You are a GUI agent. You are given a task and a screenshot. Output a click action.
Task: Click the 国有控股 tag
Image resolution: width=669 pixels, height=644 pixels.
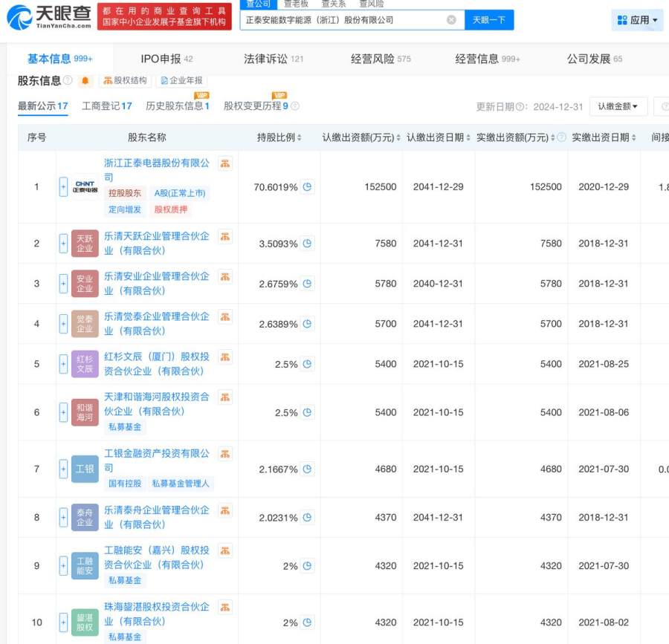pos(125,484)
